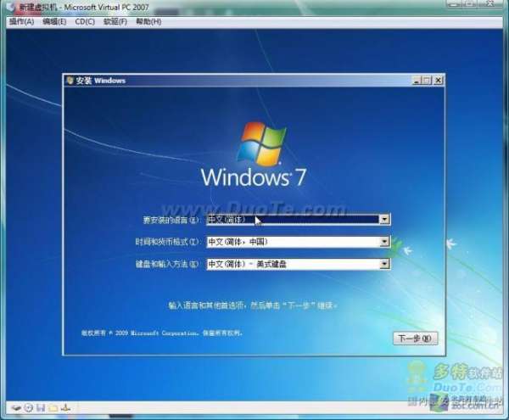Click the Virtual PC title bar icon
The height and width of the screenshot is (420, 509).
[x=12, y=7]
